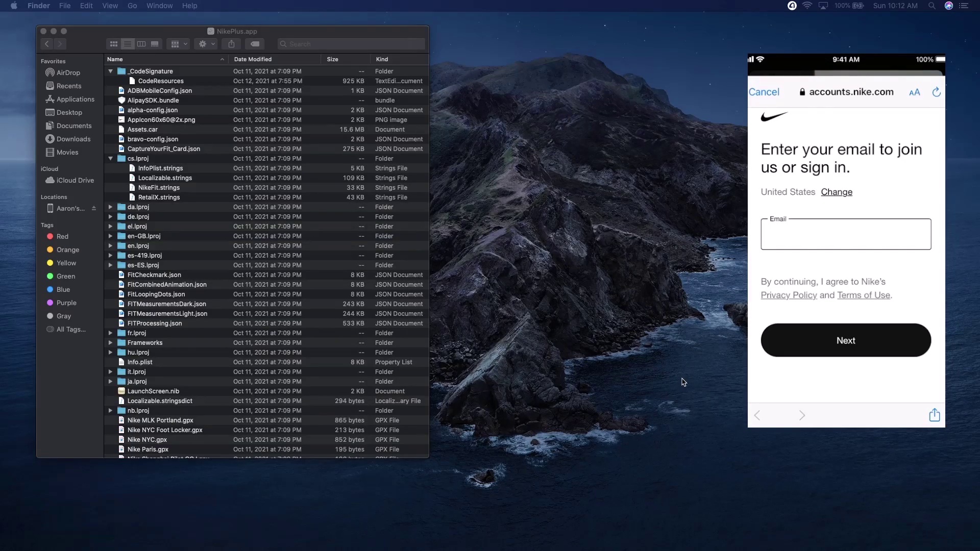Expand the Frameworks folder
The image size is (980, 551).
pyautogui.click(x=110, y=343)
